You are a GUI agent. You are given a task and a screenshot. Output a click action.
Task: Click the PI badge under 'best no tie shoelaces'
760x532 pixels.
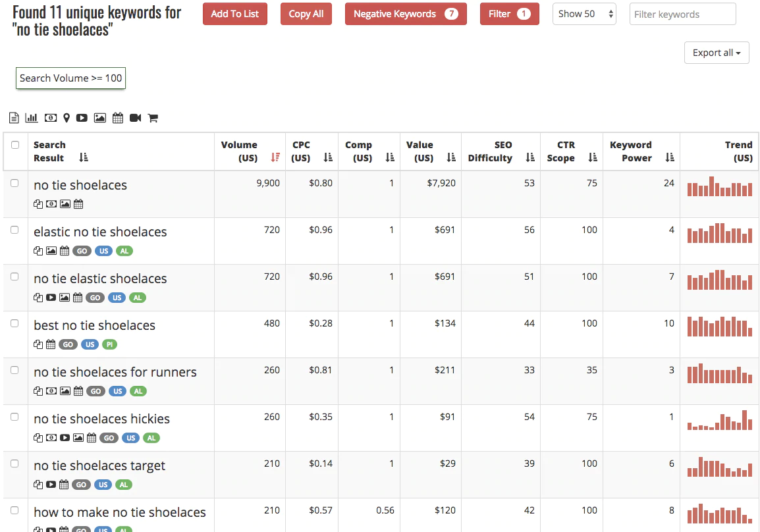click(109, 344)
